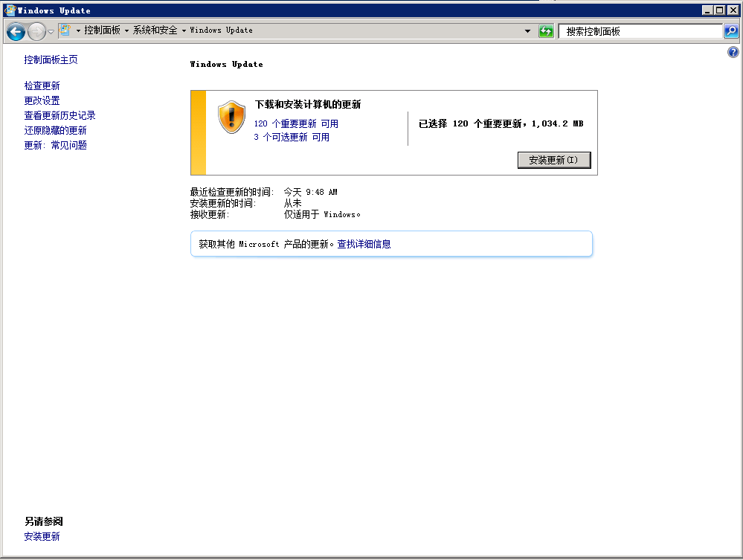Screen dimensions: 743x560
Task: Open recent pages dropdown next to Forward
Action: 51,32
